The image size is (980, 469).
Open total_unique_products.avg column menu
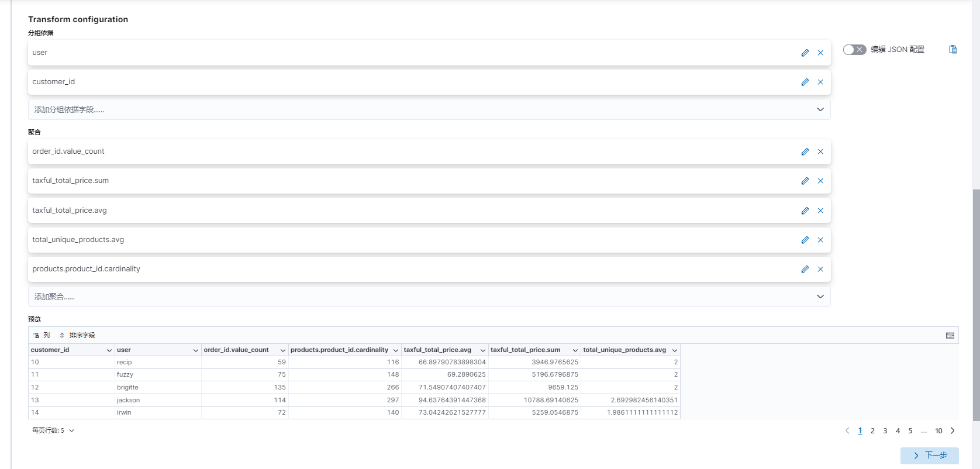675,350
